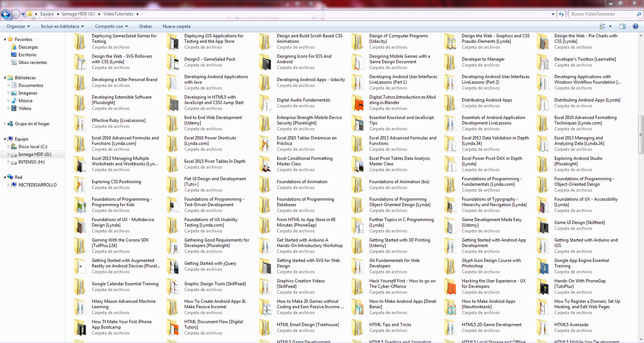This screenshot has height=343, width=644.
Task: Select folder name 'HTML5 Avanzado'
Action: point(572,325)
